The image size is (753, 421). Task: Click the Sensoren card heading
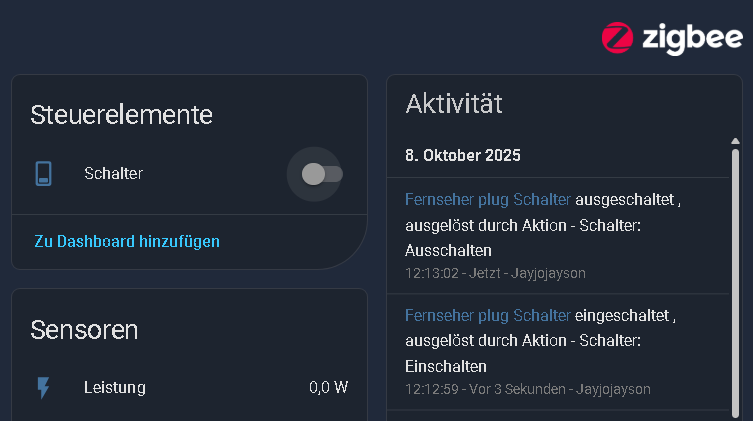(84, 330)
